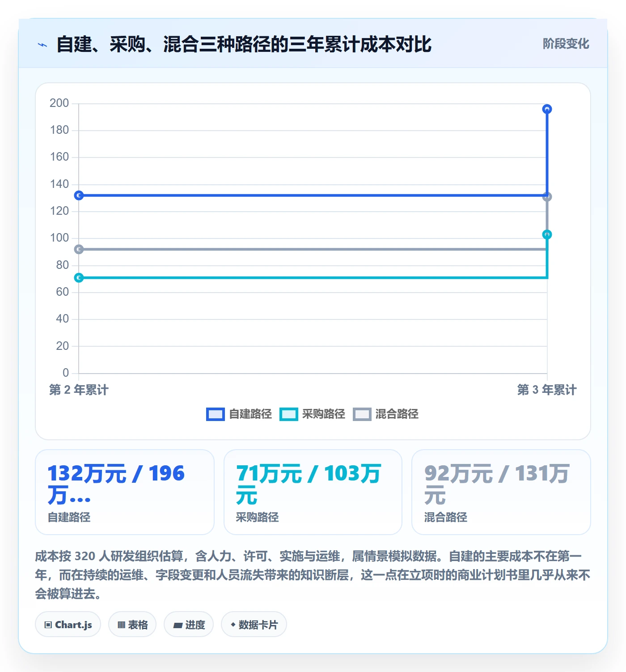626x672 pixels.
Task: Click the 进度 tag chip
Action: click(189, 625)
